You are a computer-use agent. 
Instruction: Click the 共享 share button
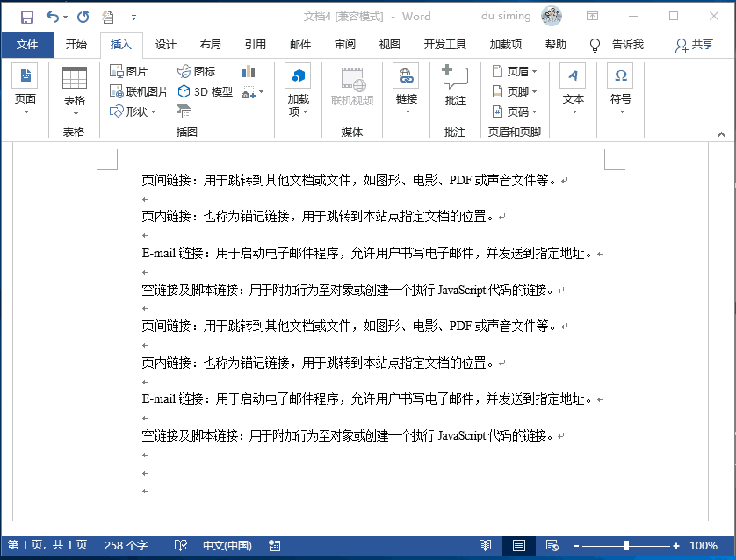click(695, 45)
